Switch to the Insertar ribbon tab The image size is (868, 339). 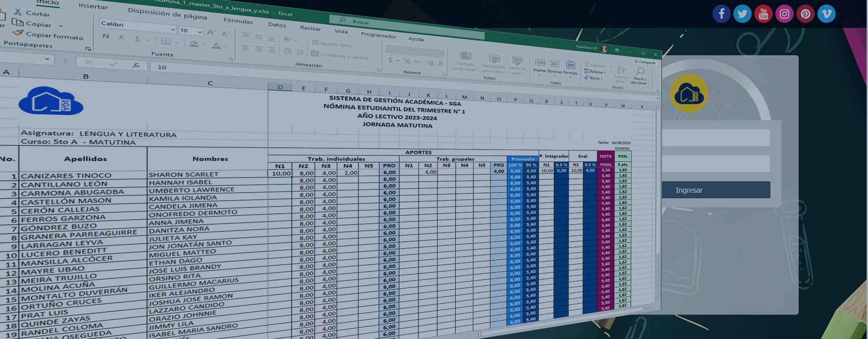click(x=93, y=6)
